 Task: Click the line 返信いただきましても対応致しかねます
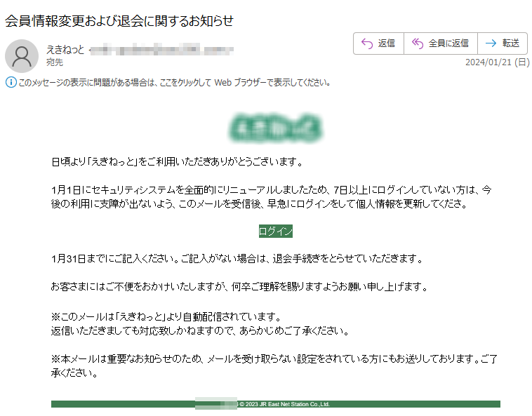[x=200, y=330]
